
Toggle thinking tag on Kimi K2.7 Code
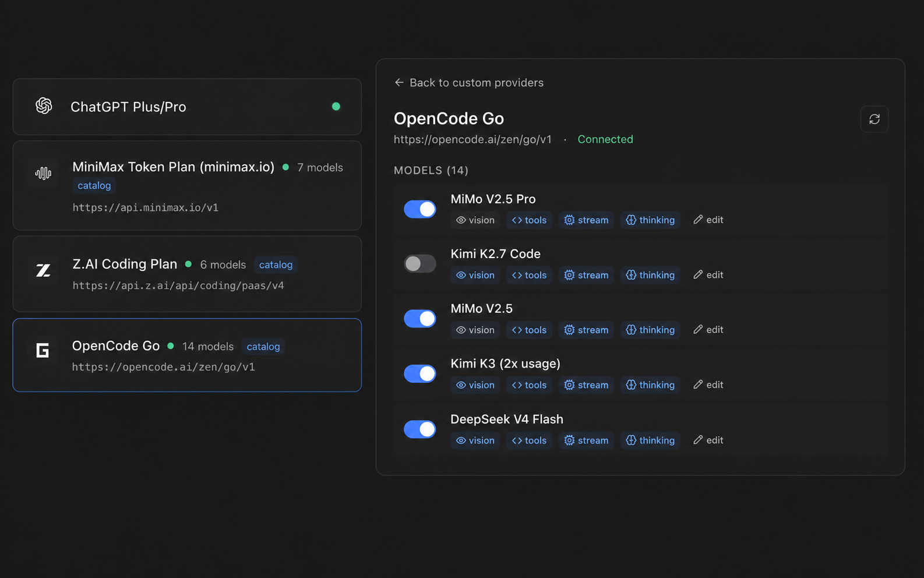tap(650, 275)
